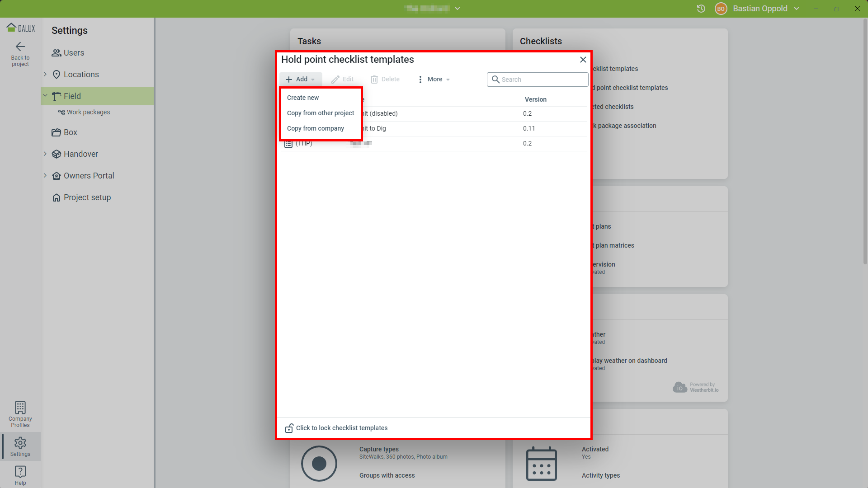Expand the Handover tree item
The height and width of the screenshot is (488, 868).
coord(45,154)
